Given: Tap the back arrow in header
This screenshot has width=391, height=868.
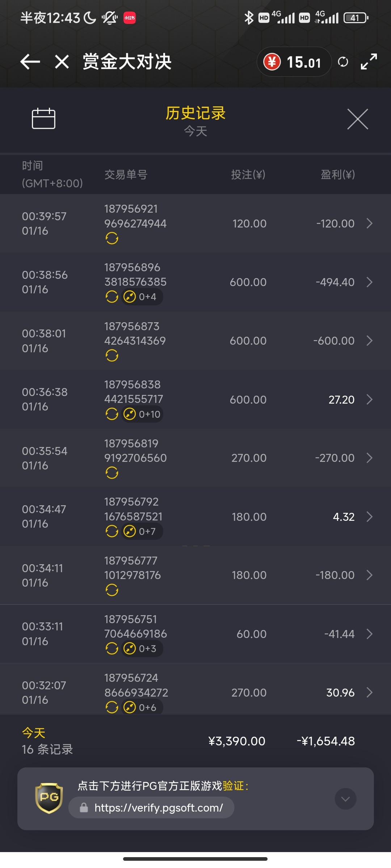Looking at the screenshot, I should 30,62.
